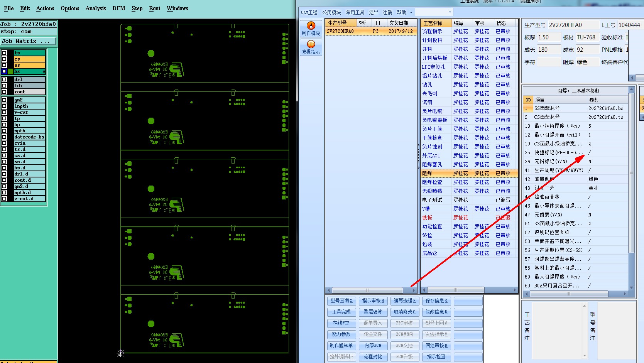The image size is (644, 363).
Task: Toggle the ts layer checkbox
Action: pos(4,53)
